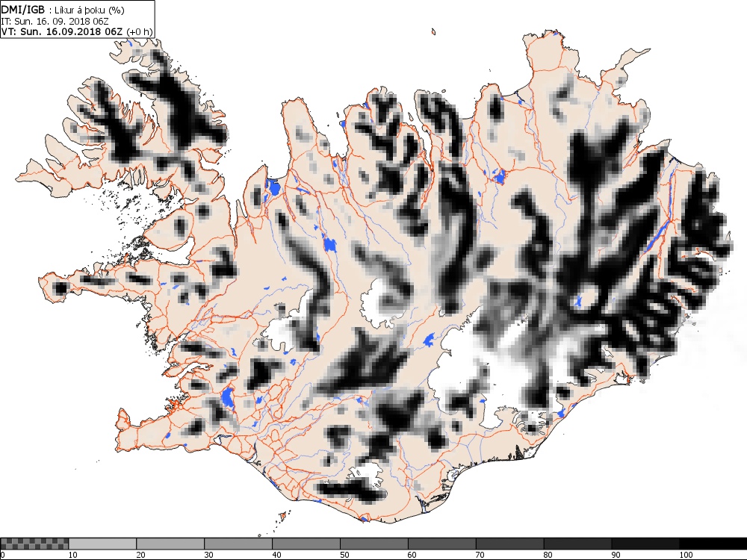The image size is (747, 560).
Task: Click the '40' legend scale label
Action: coord(277,555)
